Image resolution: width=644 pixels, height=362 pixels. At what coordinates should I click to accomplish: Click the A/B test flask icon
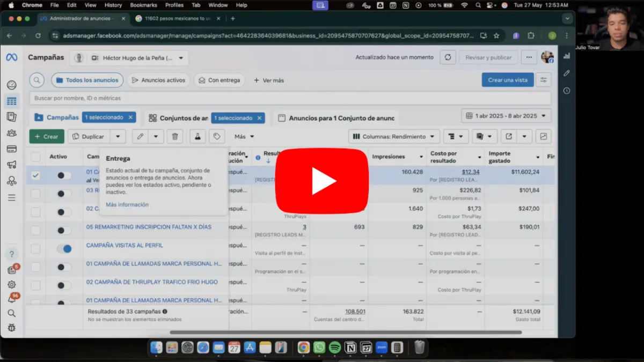click(x=197, y=137)
